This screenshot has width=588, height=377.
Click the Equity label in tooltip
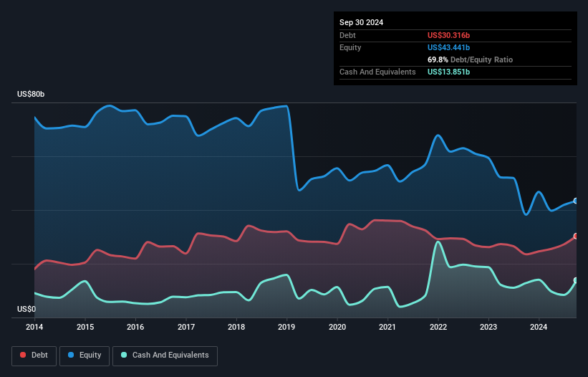(350, 47)
